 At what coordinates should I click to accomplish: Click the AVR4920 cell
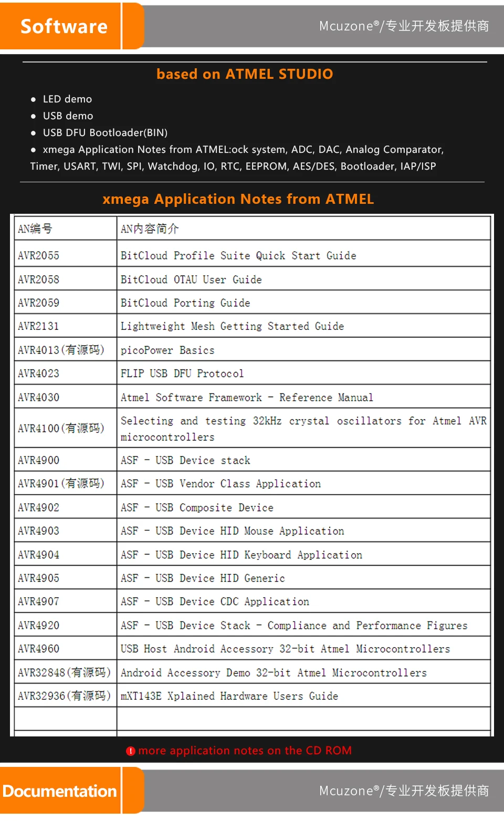pos(66,625)
